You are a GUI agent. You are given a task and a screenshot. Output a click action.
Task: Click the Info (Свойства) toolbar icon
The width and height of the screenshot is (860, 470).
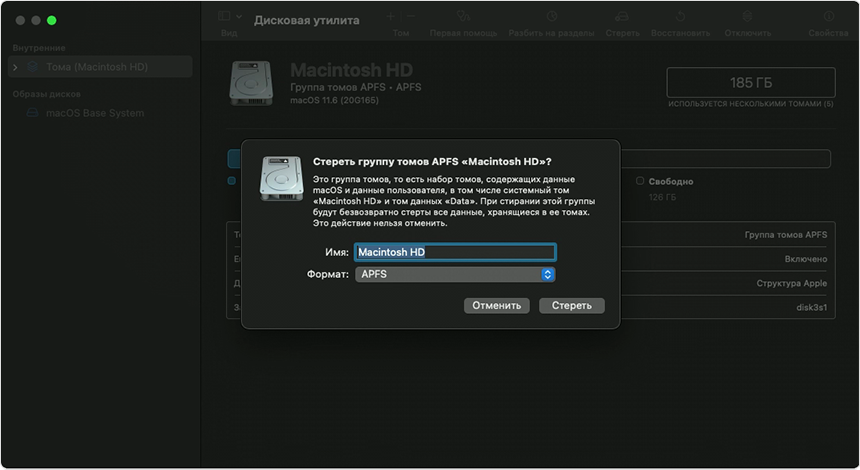pyautogui.click(x=828, y=17)
